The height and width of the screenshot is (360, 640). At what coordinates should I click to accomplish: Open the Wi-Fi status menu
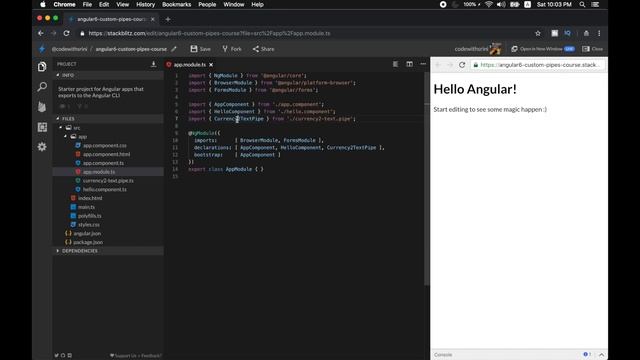tap(489, 4)
